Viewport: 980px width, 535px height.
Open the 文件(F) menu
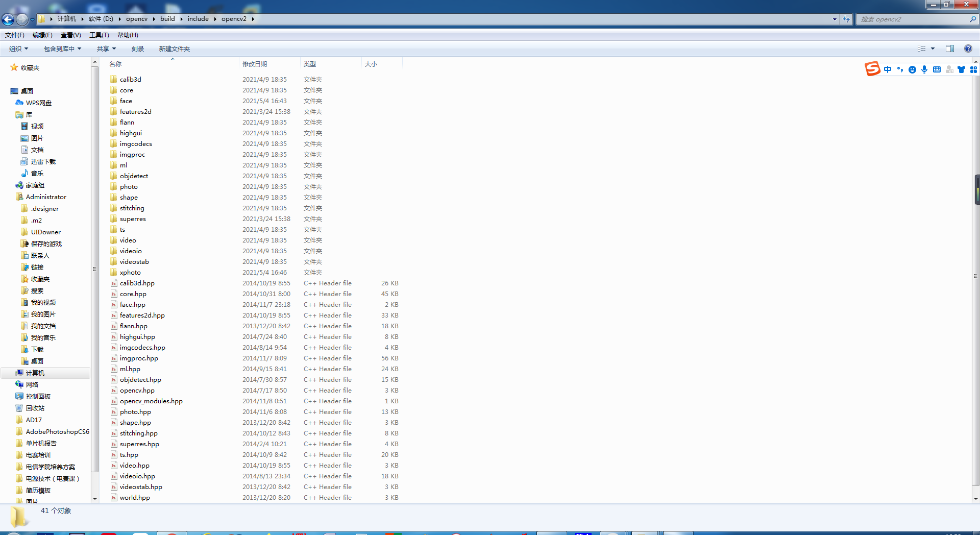pyautogui.click(x=15, y=35)
